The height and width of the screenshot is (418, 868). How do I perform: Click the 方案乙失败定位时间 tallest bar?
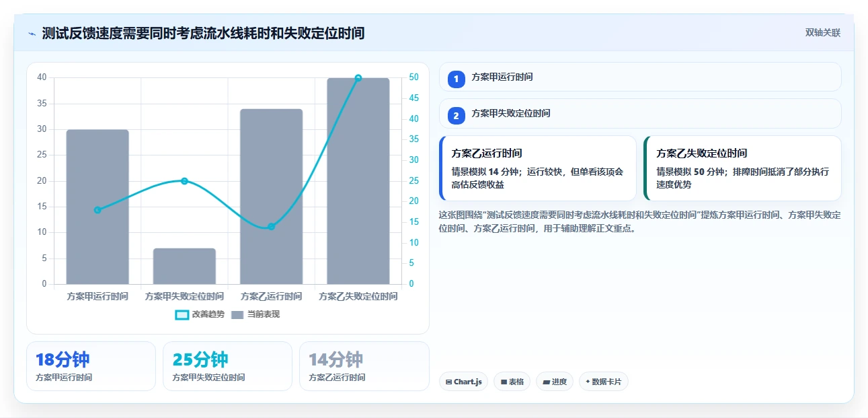358,181
